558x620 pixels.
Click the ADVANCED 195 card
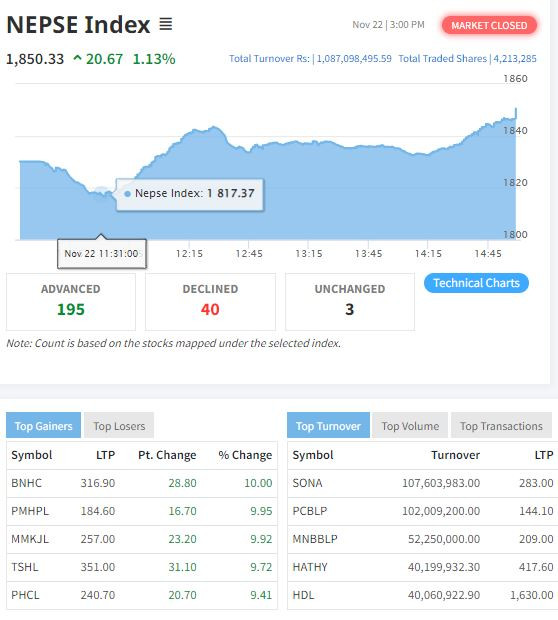coord(71,301)
